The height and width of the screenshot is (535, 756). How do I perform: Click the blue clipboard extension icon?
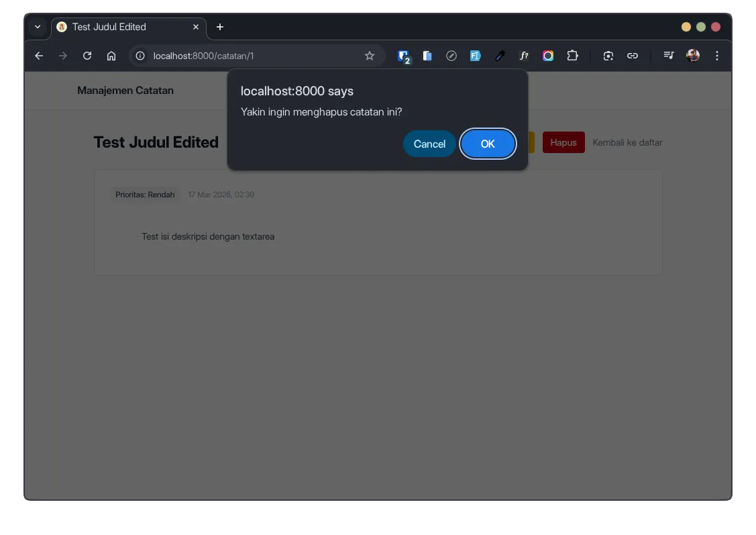click(427, 56)
